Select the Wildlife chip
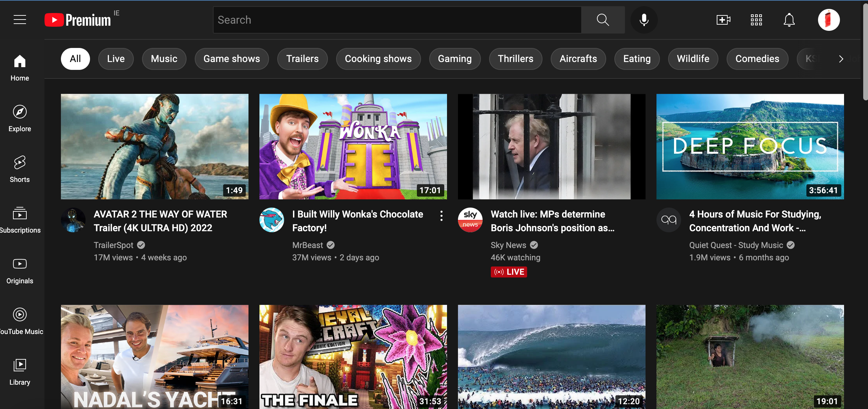This screenshot has width=868, height=409. pyautogui.click(x=693, y=59)
